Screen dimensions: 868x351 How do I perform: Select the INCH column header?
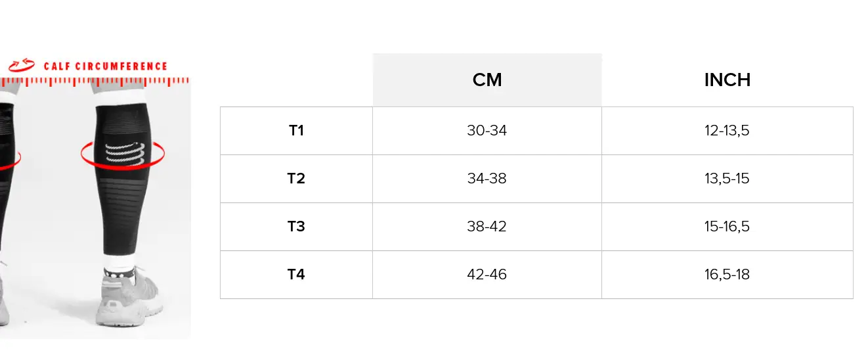pos(727,80)
